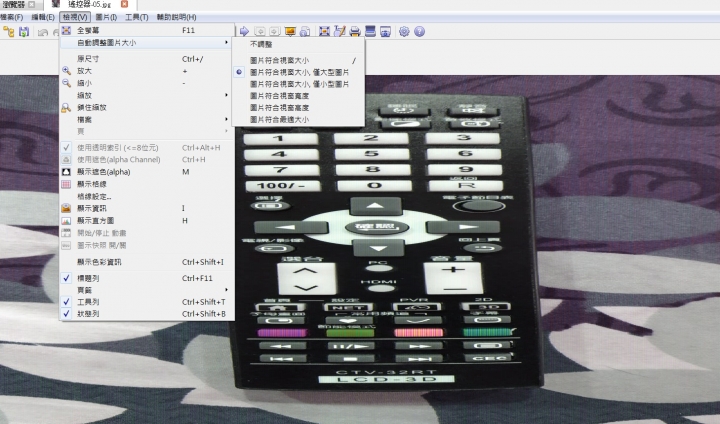
Task: Click the scanner toolbar icon
Action: click(370, 31)
